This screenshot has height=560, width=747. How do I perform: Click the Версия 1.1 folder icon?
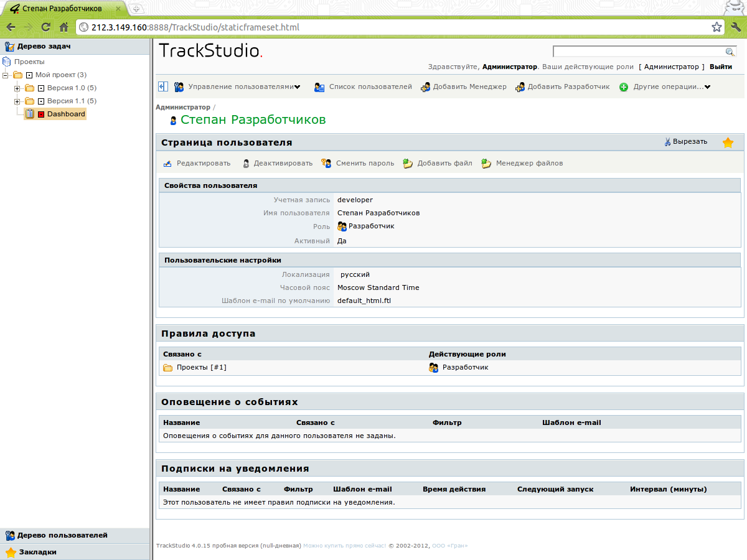tap(29, 101)
